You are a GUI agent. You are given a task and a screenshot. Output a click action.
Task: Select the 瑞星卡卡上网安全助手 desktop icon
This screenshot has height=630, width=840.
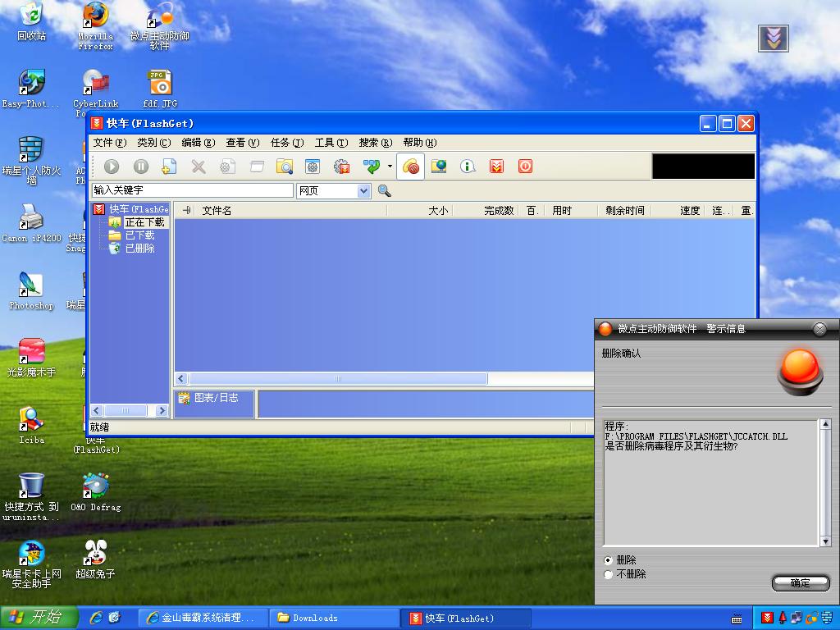pos(31,565)
